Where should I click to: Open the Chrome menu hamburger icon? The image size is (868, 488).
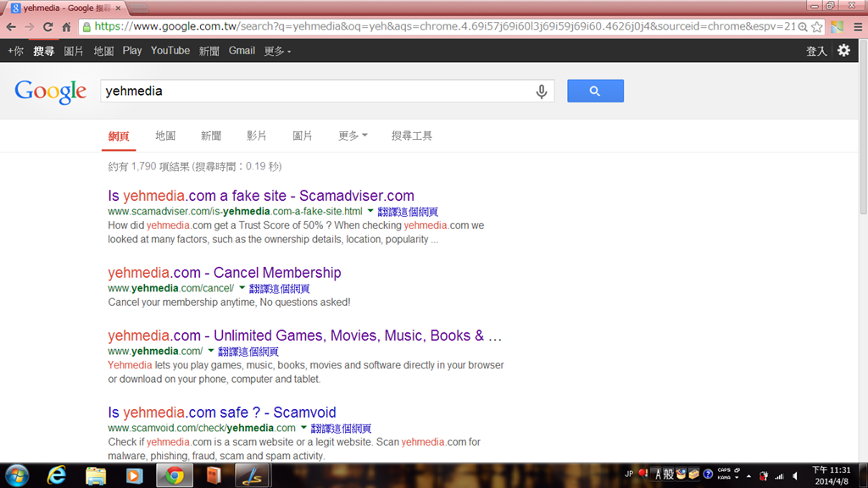coord(858,26)
